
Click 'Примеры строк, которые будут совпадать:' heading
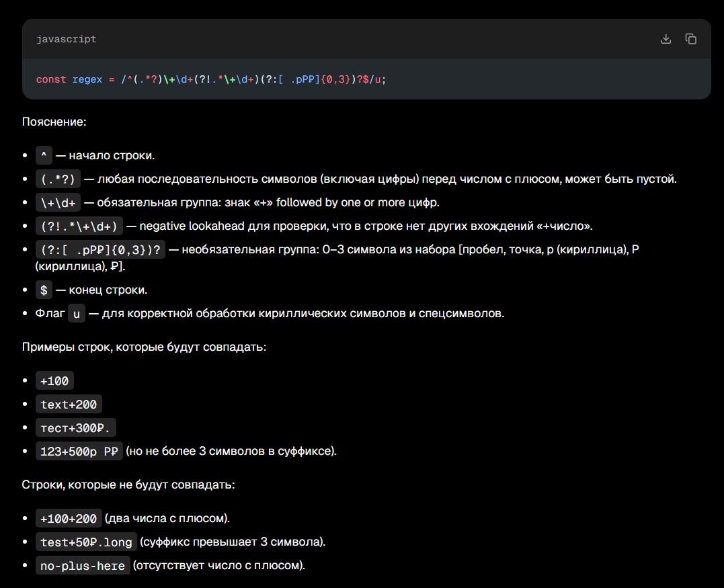144,347
